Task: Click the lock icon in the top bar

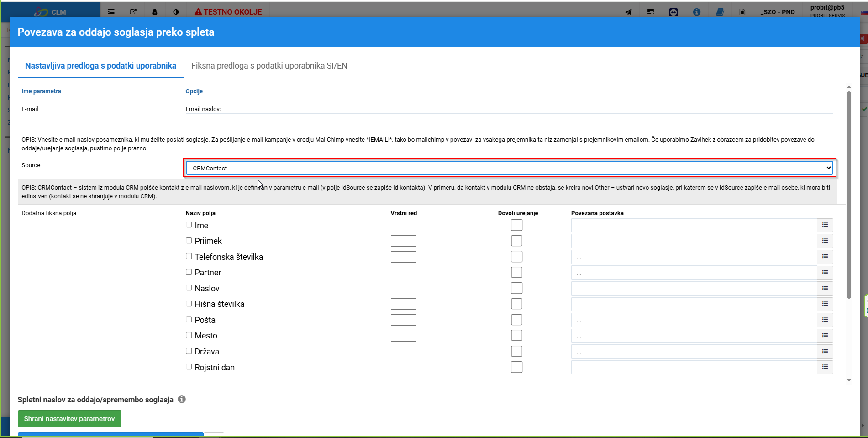Action: (x=155, y=12)
